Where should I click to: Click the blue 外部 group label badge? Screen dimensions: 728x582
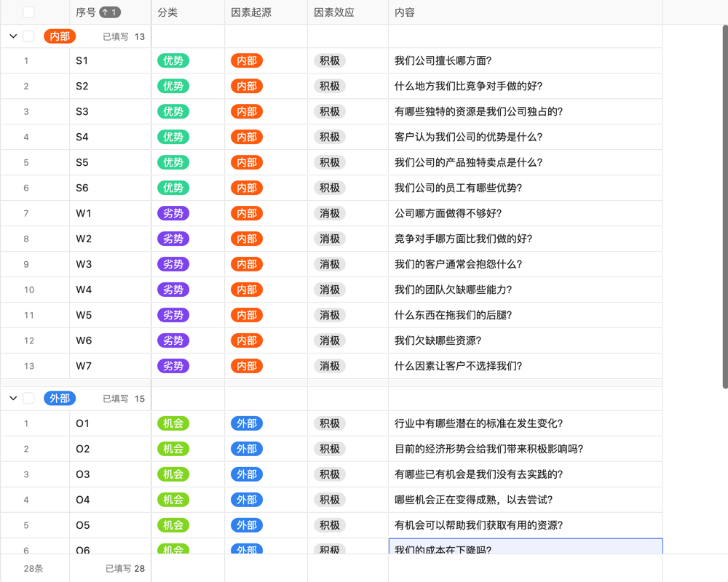click(x=59, y=398)
